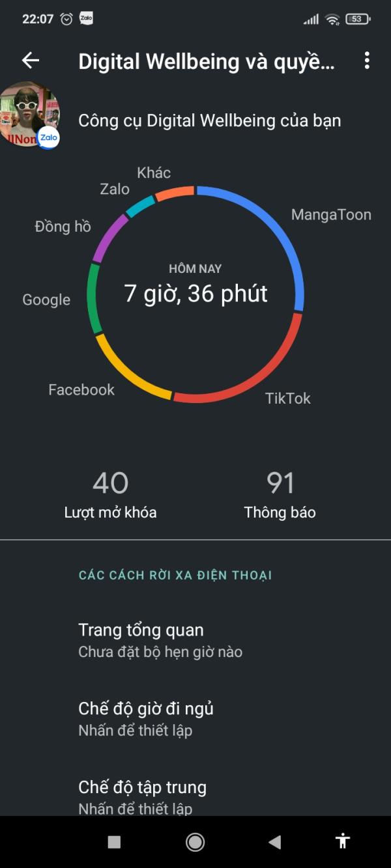Tap the MangaToon chart label
This screenshot has width=391, height=868.
click(331, 215)
